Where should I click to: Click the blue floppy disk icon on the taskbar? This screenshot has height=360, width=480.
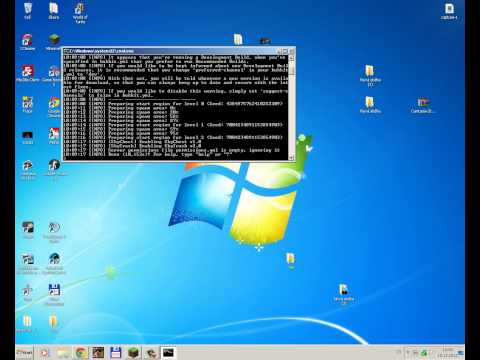(x=116, y=353)
